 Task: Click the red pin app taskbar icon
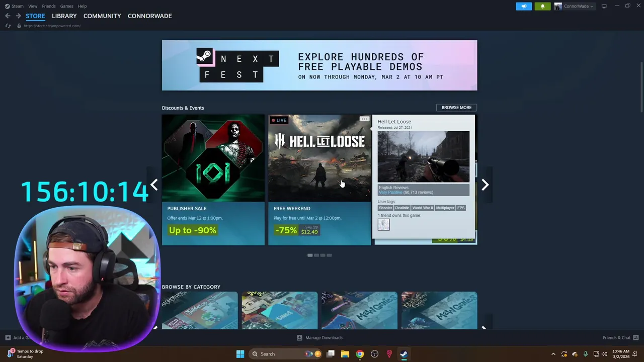(389, 354)
